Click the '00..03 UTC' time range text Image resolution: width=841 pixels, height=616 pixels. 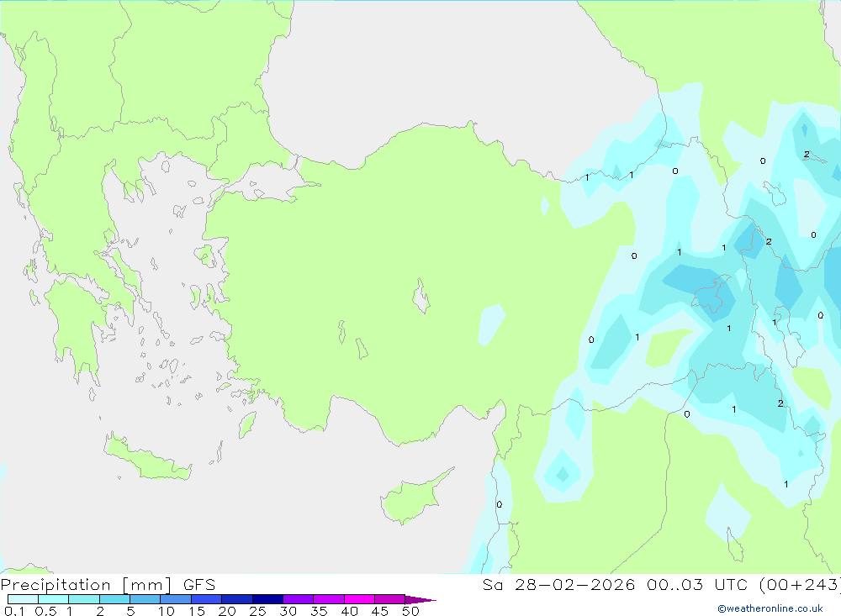click(x=697, y=585)
